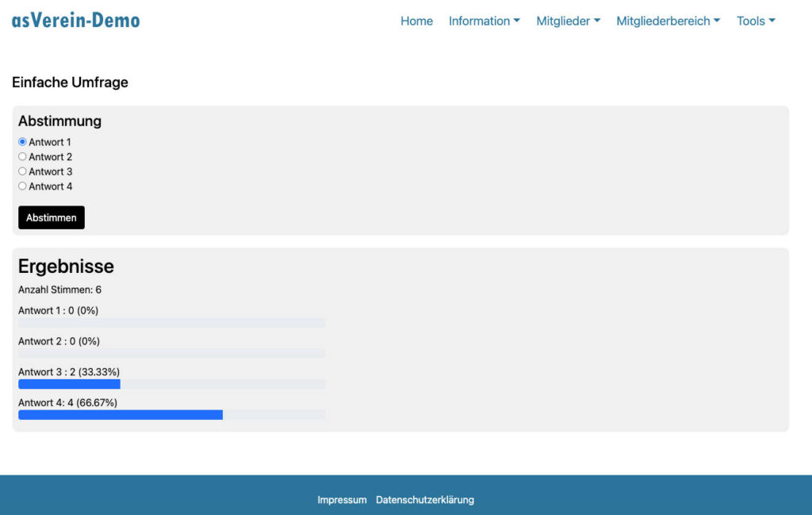
Task: Open the Datenschutzerklärung page
Action: [x=424, y=500]
